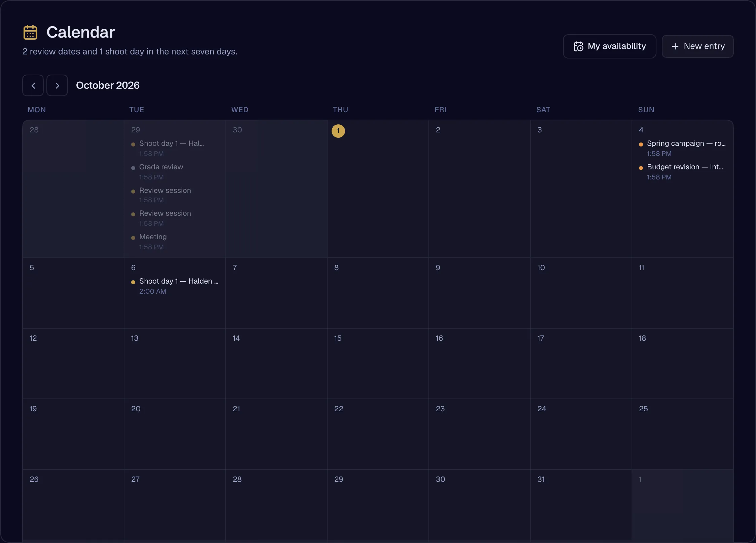
Task: Select October 12 day cell
Action: click(x=73, y=364)
